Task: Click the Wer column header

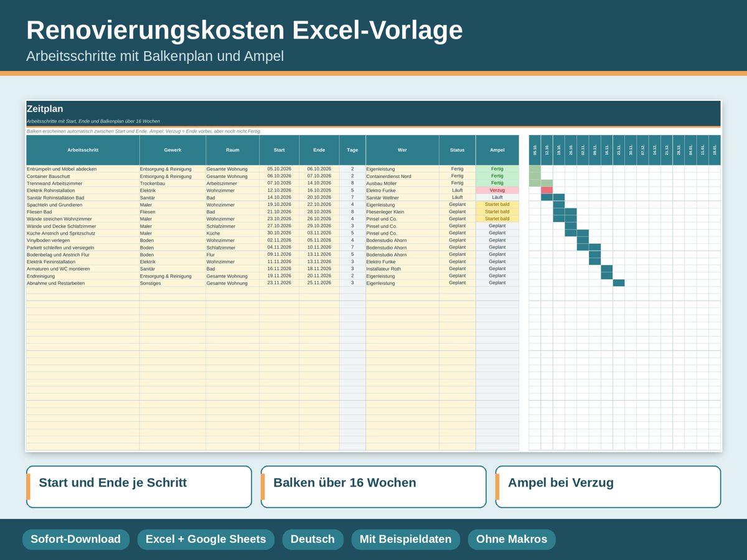Action: [402, 150]
